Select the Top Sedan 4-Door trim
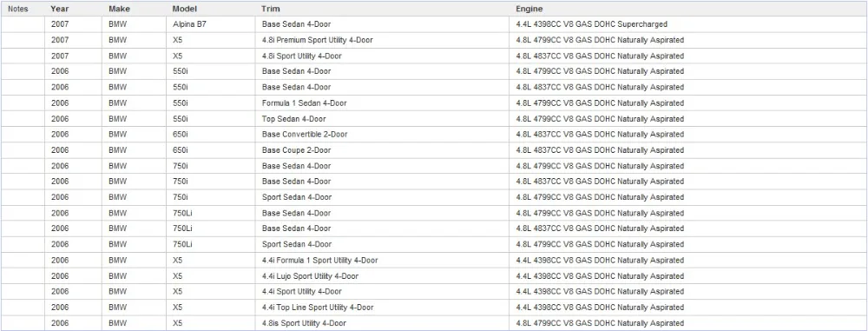868x331 pixels. pyautogui.click(x=294, y=119)
